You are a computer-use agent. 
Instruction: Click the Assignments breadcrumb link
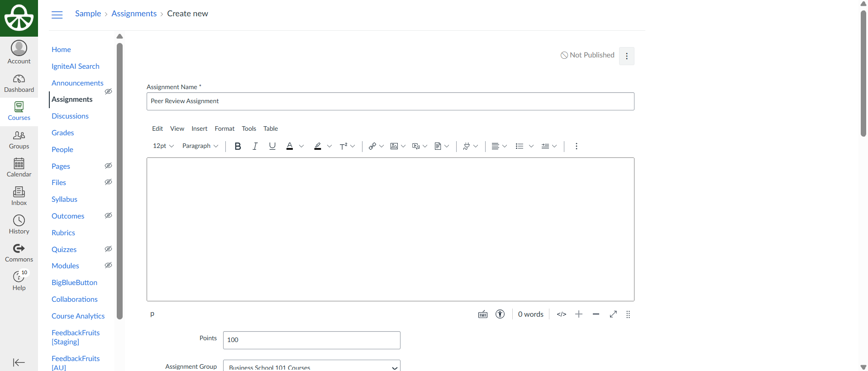click(134, 14)
